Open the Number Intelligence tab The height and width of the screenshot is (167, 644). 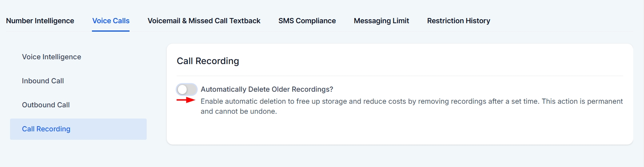point(40,21)
